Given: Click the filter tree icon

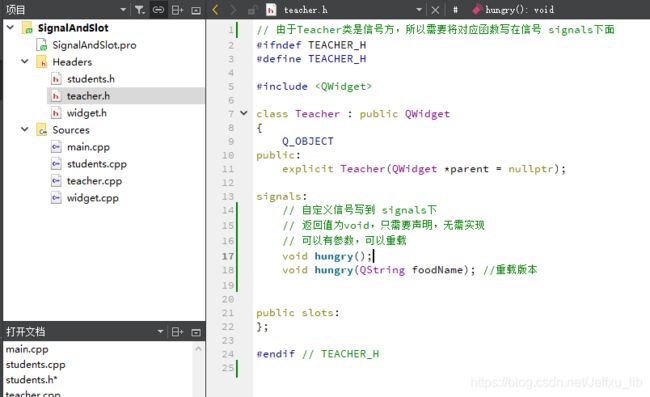Looking at the screenshot, I should pos(140,10).
